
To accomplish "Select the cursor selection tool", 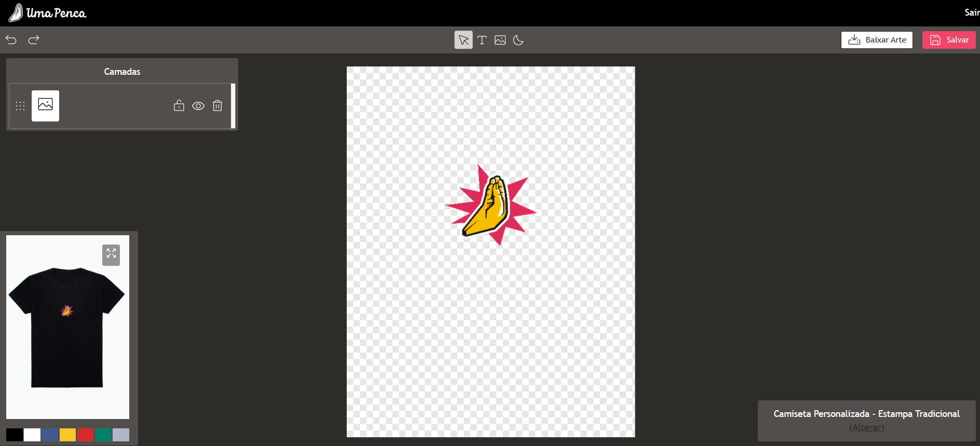I will 464,40.
